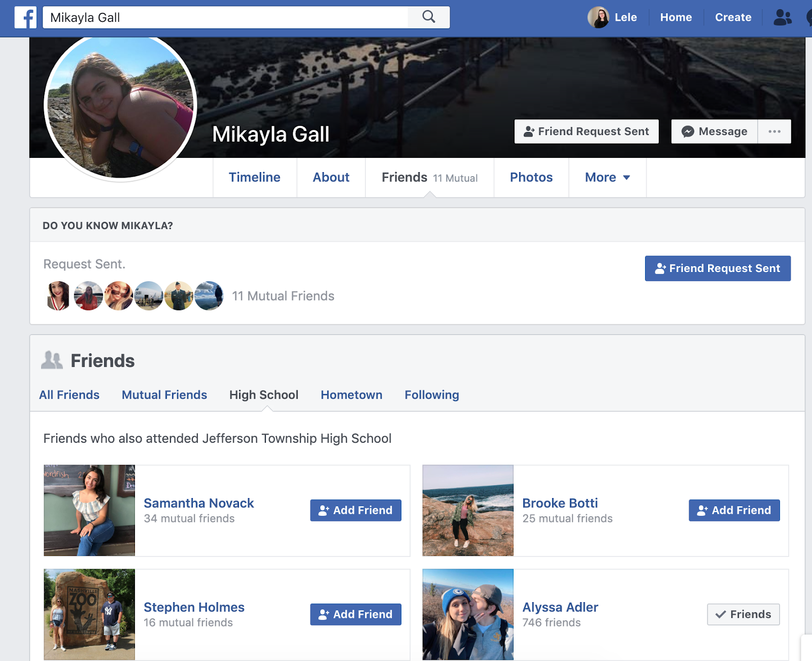The image size is (812, 661).
Task: Click Alyssa Adler's photo thumbnail
Action: click(x=468, y=614)
